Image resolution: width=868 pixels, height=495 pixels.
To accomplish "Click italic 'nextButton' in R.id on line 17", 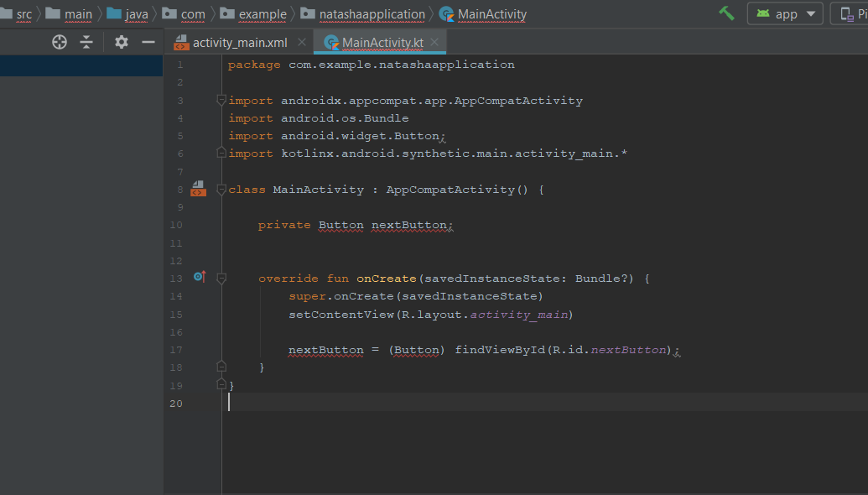I will tap(628, 350).
